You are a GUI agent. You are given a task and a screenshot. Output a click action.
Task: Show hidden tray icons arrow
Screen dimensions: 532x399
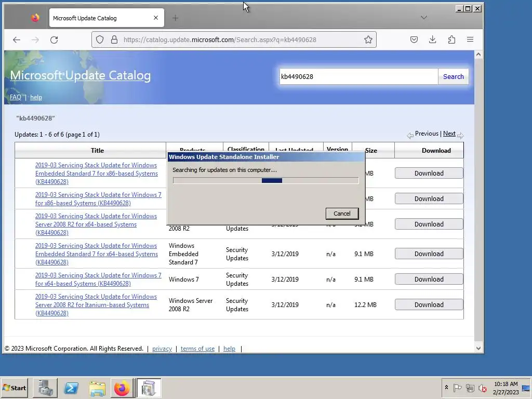coord(446,388)
